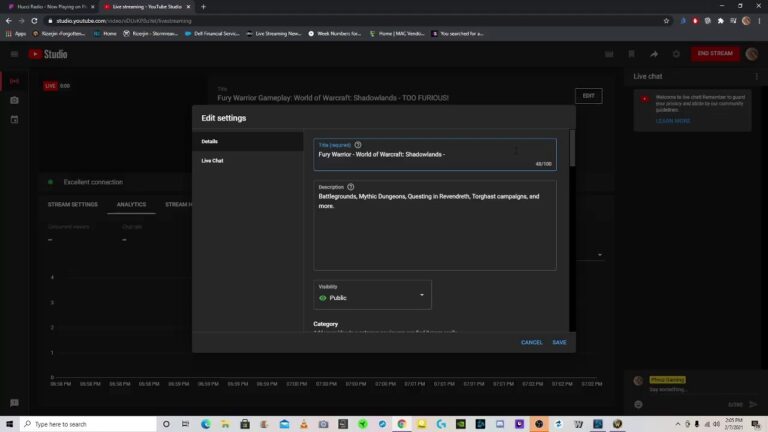The image size is (768, 432).
Task: Click into the Description text area
Action: point(435,225)
